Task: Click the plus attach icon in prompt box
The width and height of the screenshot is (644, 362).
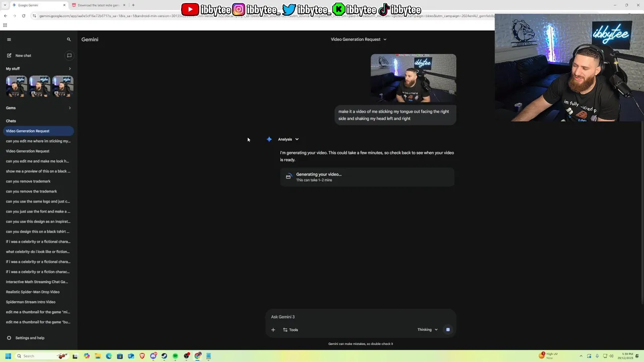Action: pos(273,330)
